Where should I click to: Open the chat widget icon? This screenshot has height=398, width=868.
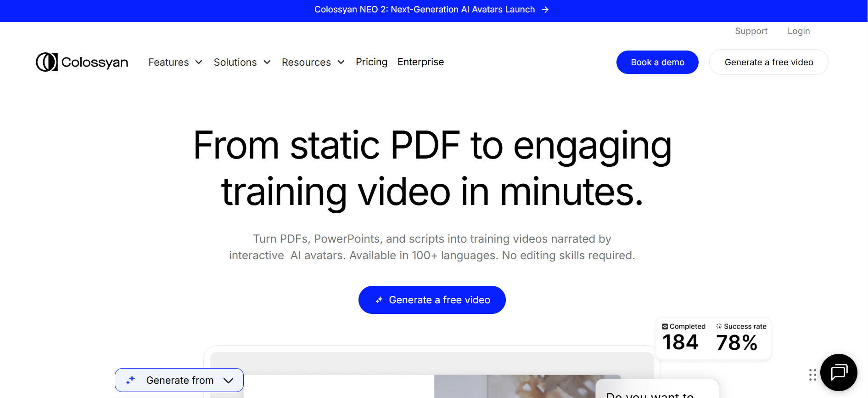pos(839,372)
